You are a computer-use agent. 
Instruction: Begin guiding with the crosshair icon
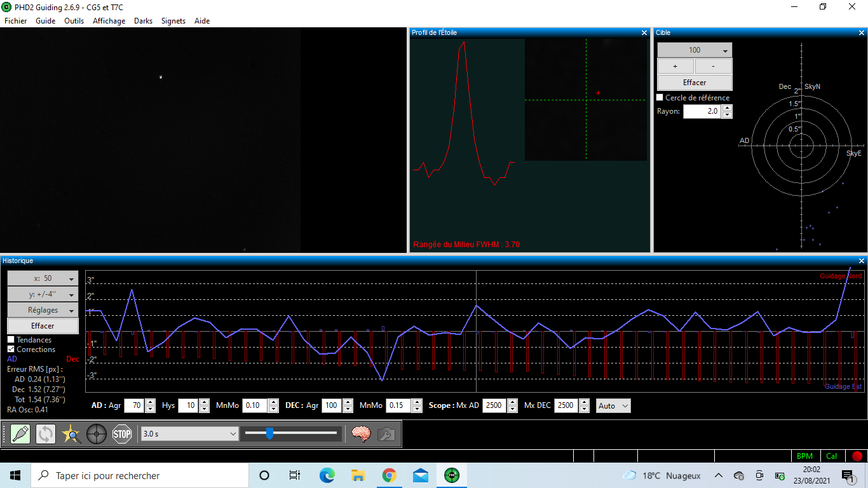point(97,434)
